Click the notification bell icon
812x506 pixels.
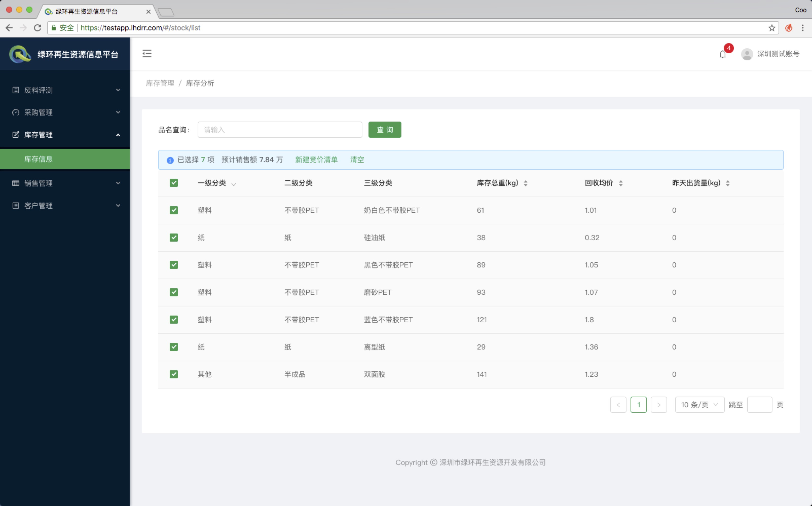pos(723,54)
